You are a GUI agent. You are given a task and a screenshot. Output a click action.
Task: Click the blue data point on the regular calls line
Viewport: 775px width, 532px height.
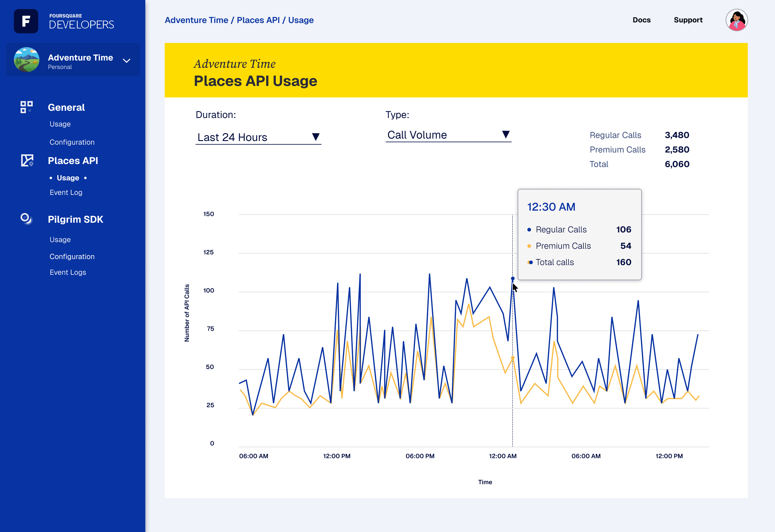(x=513, y=278)
